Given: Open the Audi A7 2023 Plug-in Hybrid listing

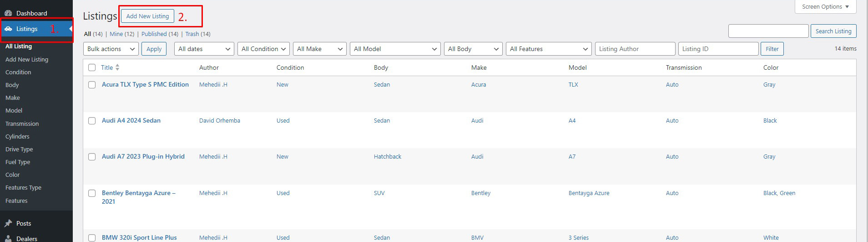Looking at the screenshot, I should (143, 156).
